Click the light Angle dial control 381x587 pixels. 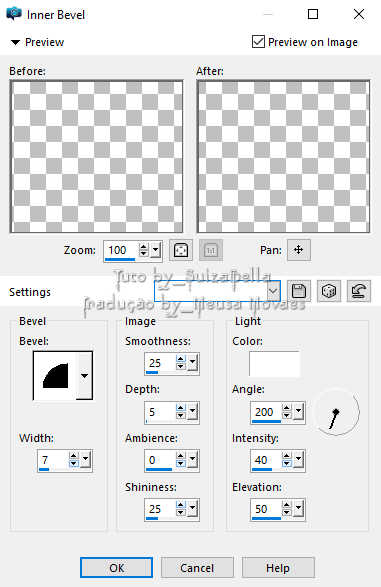coord(336,412)
